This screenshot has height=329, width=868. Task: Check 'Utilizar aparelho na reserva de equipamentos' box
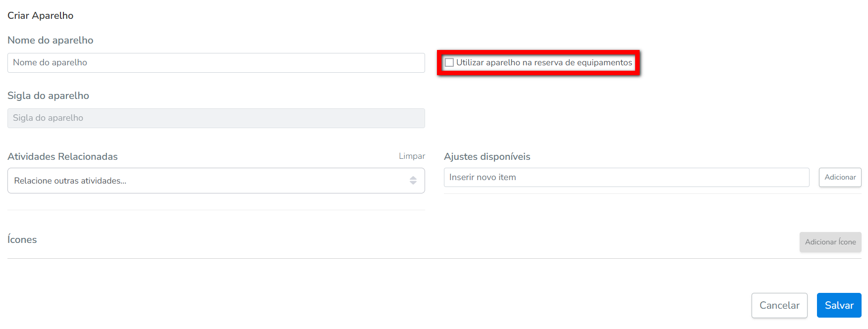[449, 62]
